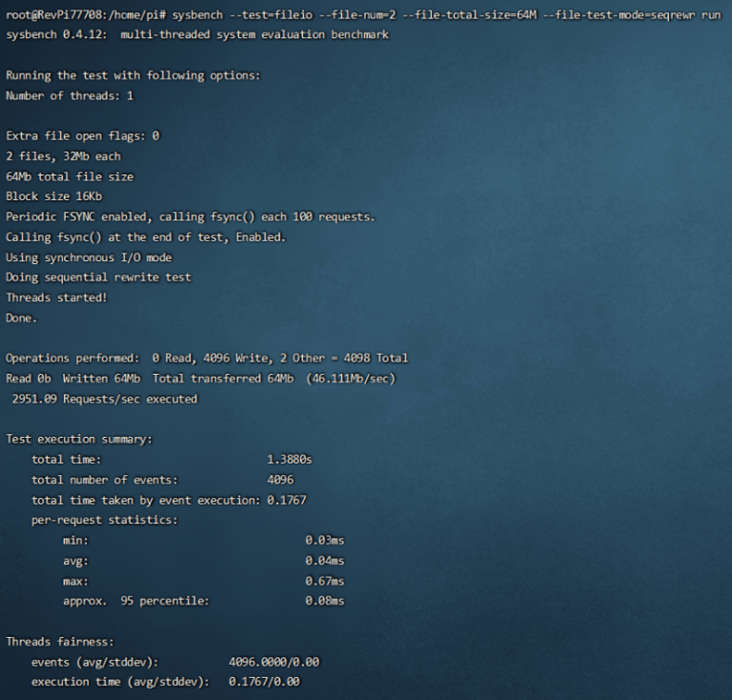Click the 'Using synchronous I/O mode' line
732x700 pixels.
[x=89, y=257]
